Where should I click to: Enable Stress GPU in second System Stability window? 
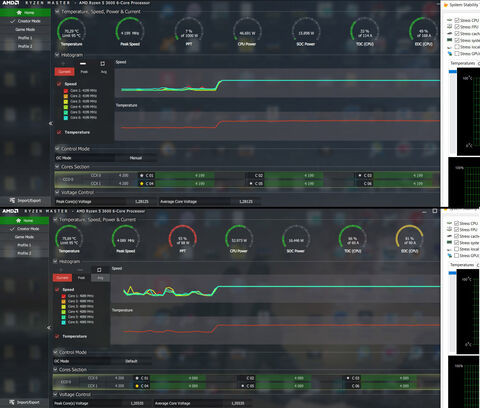456,256
